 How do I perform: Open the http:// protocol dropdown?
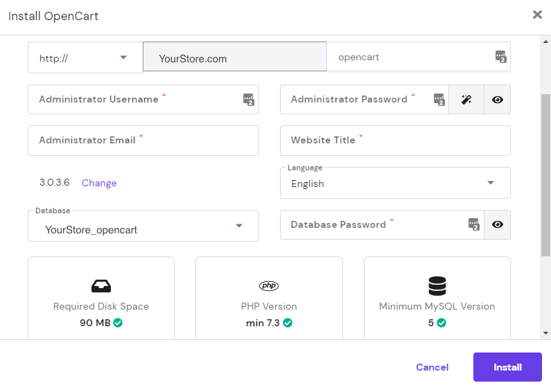85,58
